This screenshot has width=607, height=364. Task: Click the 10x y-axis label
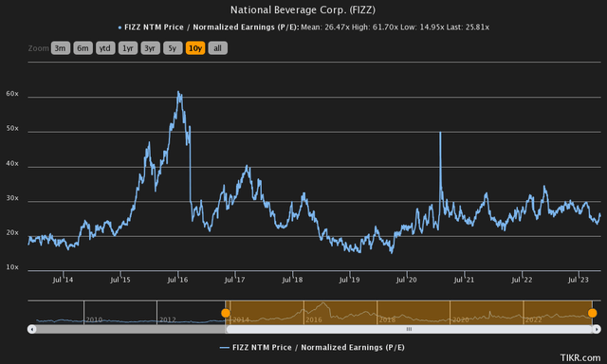[12, 267]
